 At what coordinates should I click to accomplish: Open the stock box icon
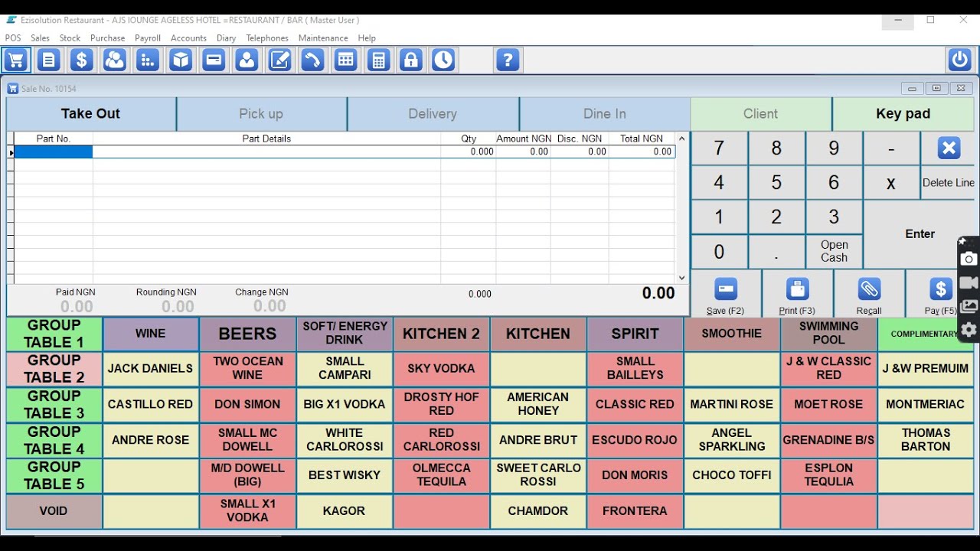(x=181, y=60)
